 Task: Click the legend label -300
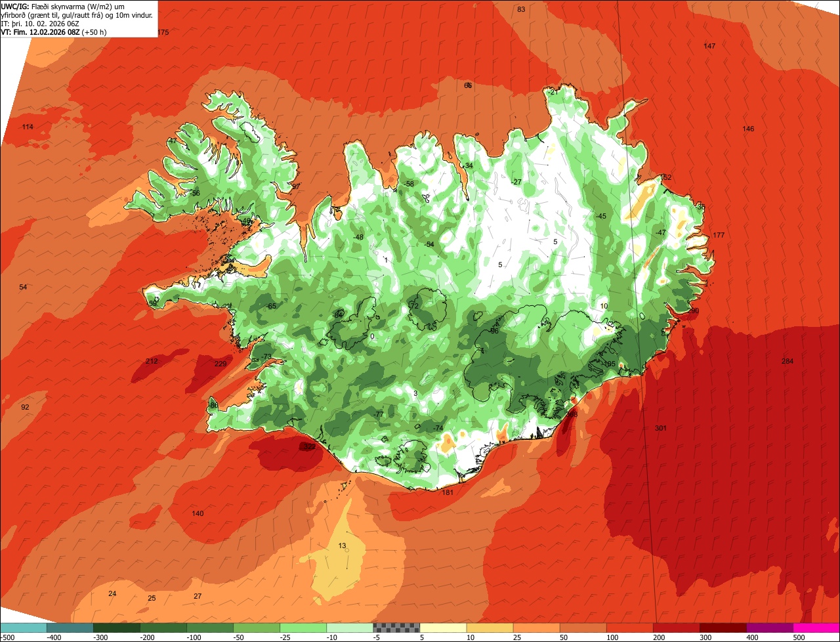tap(100, 637)
